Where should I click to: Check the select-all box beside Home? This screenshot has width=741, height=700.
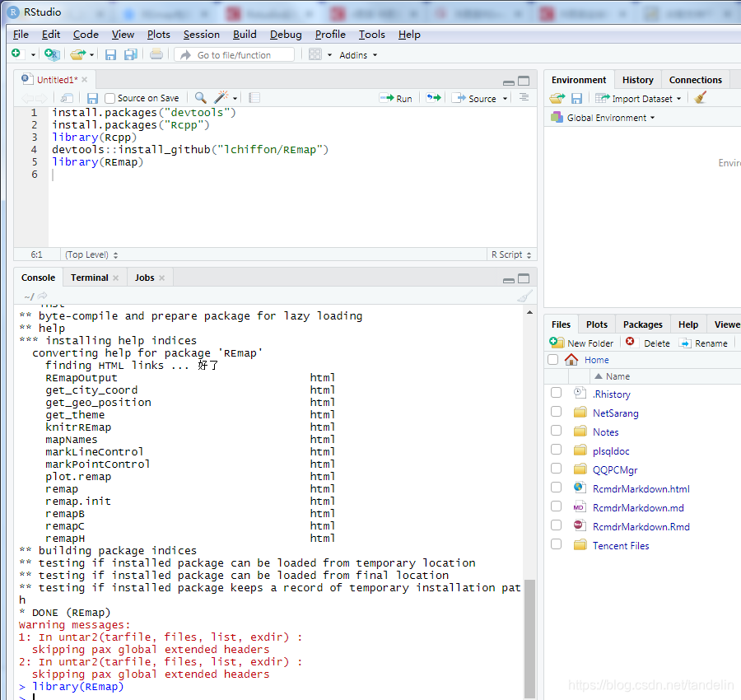coord(553,360)
